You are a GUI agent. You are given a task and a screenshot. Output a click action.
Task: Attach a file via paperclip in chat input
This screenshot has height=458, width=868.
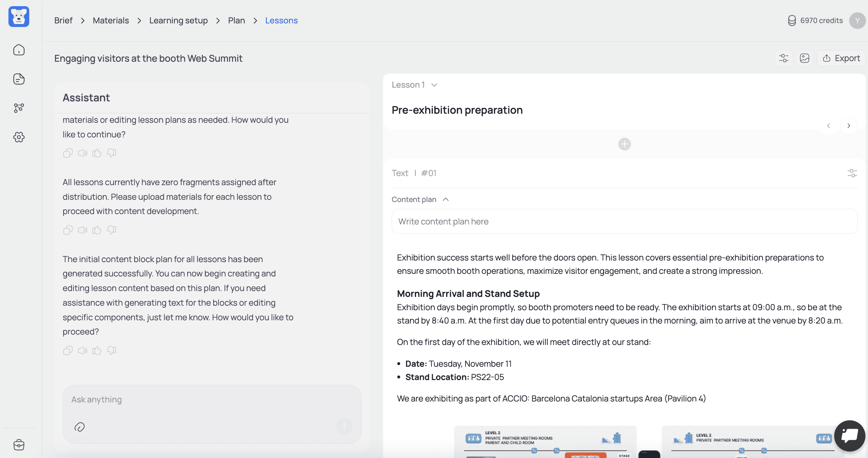pyautogui.click(x=80, y=427)
